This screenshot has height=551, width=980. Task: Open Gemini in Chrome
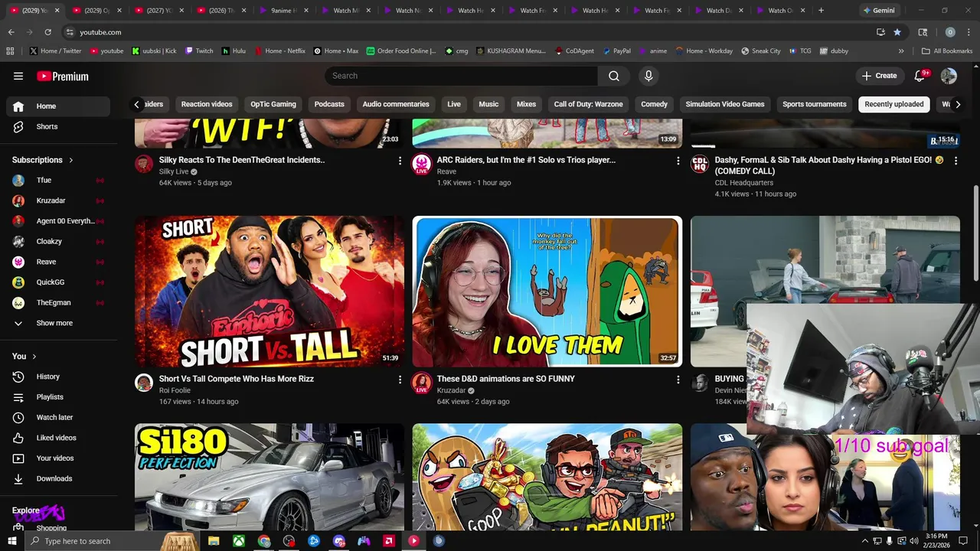click(878, 11)
